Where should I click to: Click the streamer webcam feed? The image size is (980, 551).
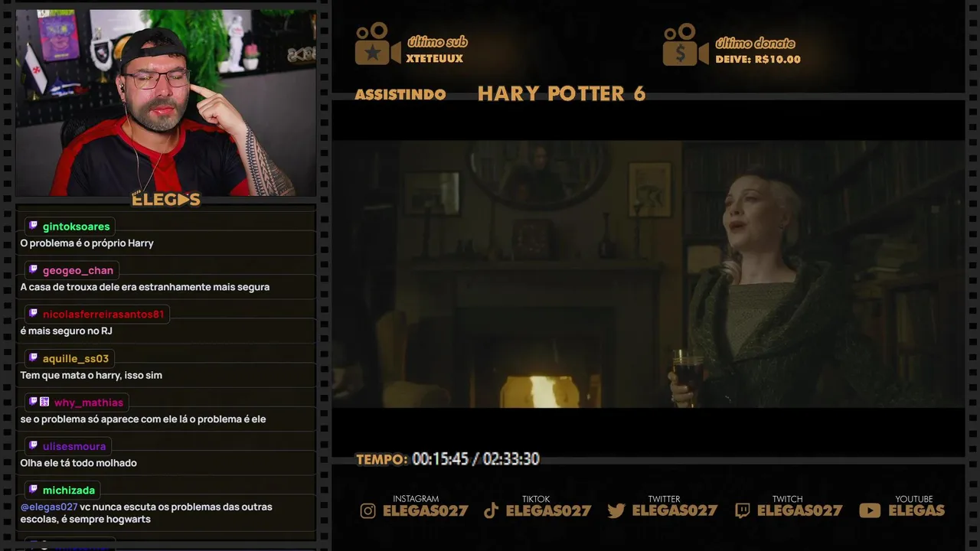pyautogui.click(x=166, y=103)
